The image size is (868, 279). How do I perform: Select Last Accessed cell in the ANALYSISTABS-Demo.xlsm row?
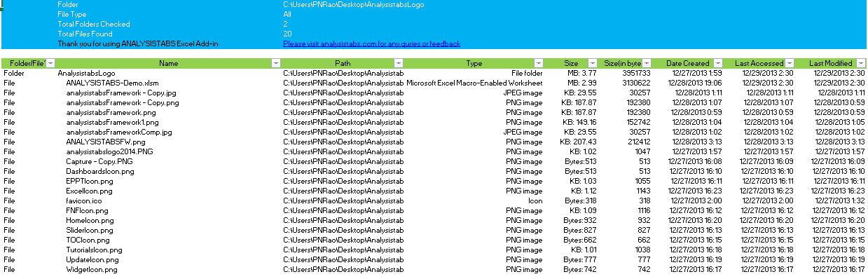[768, 83]
